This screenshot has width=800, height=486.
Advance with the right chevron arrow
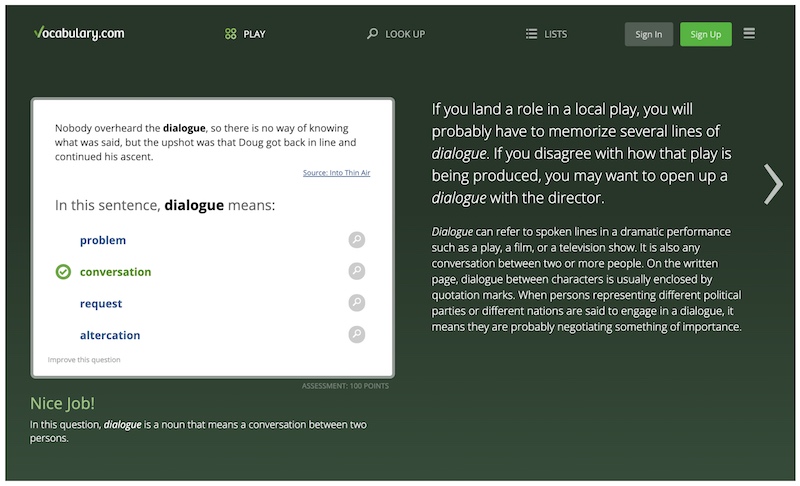tap(773, 184)
